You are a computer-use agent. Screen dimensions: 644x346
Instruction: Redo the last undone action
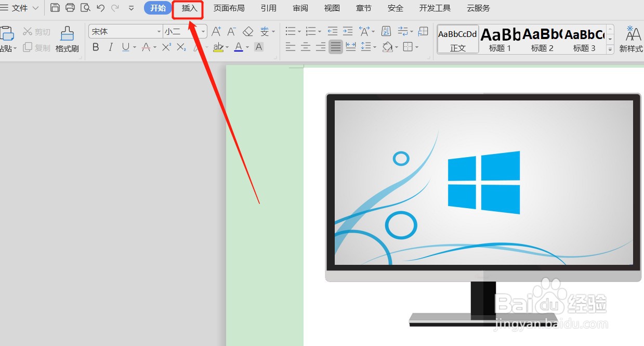coord(115,8)
